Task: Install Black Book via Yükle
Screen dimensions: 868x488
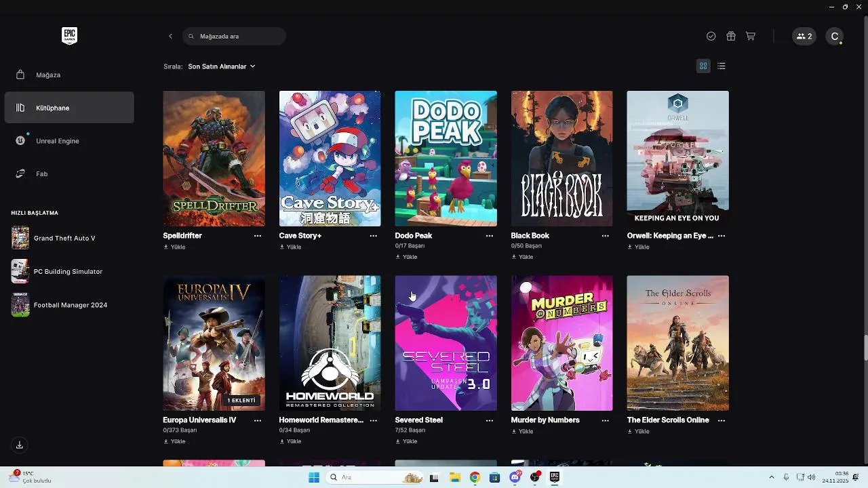Action: coord(522,257)
